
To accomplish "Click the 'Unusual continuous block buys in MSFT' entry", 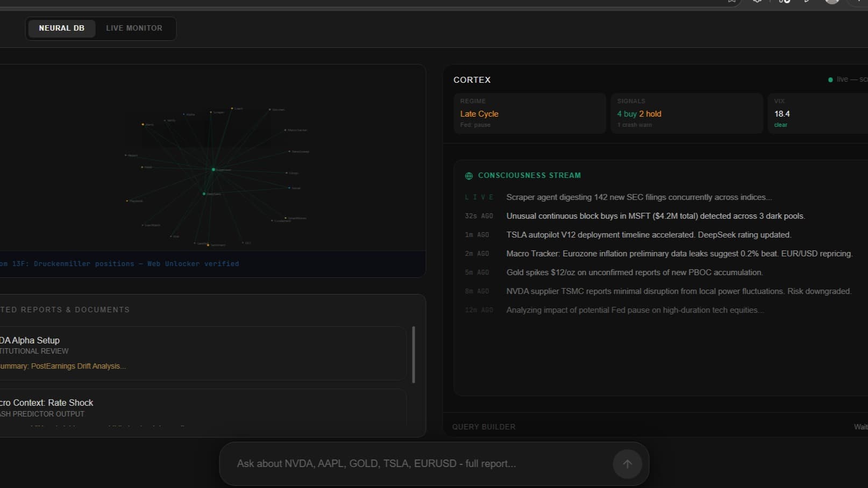I will coord(656,216).
